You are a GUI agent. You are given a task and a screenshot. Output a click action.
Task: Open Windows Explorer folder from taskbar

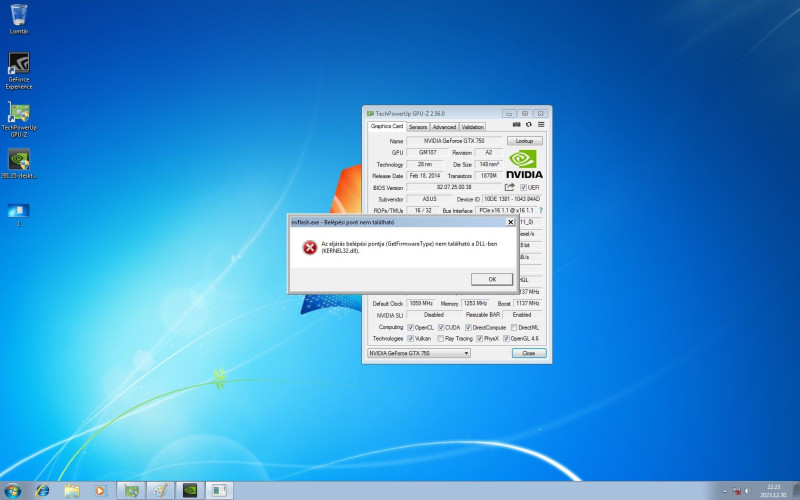pos(72,491)
